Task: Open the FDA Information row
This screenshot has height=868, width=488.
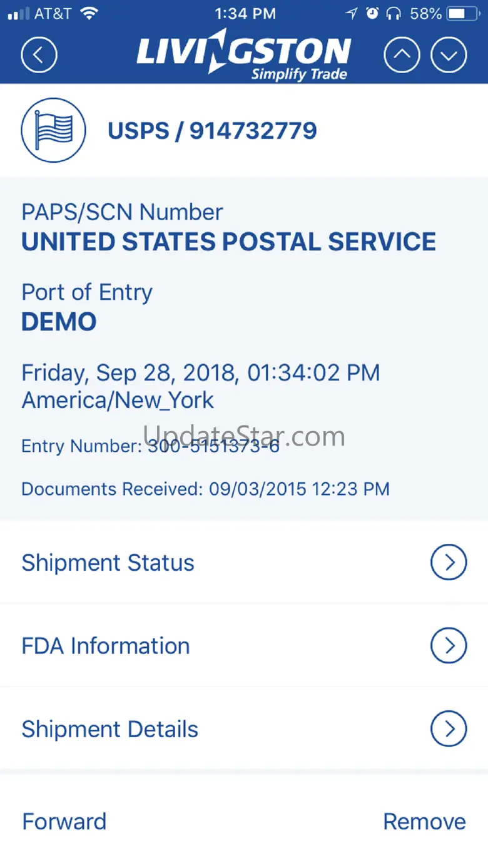Action: point(106,646)
